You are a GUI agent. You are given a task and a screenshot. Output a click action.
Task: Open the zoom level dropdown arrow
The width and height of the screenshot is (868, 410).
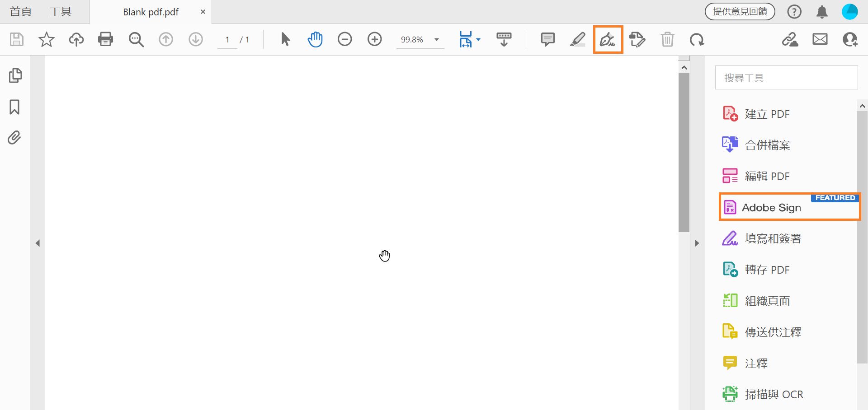point(437,40)
